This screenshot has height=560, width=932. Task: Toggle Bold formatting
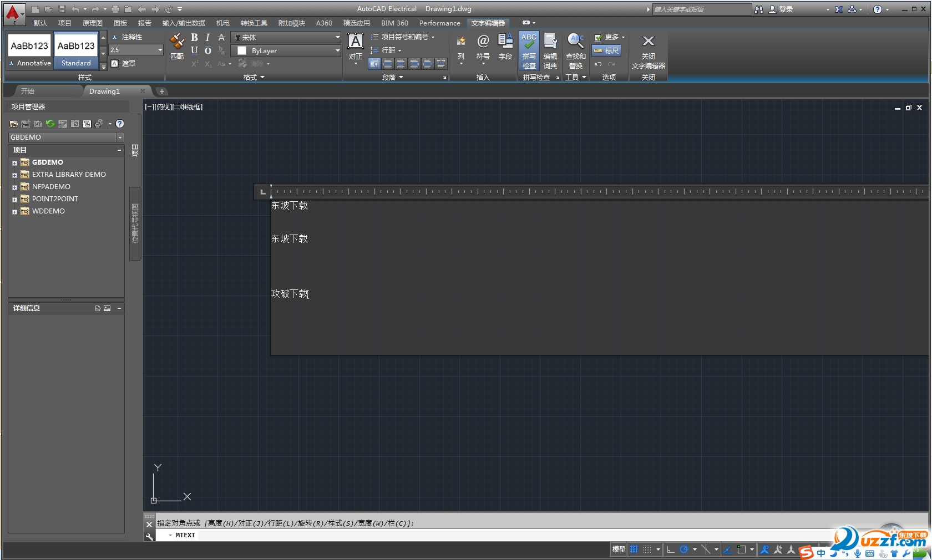194,38
